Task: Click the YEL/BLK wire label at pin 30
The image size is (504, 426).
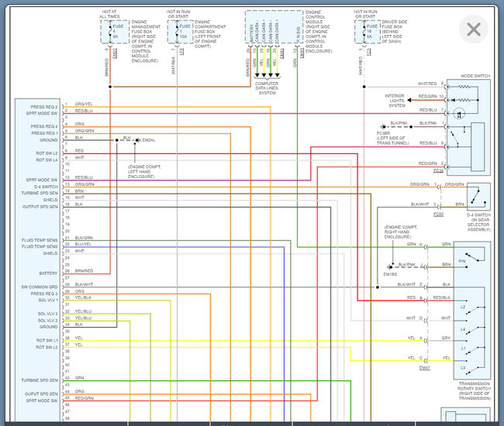Action: tap(83, 297)
